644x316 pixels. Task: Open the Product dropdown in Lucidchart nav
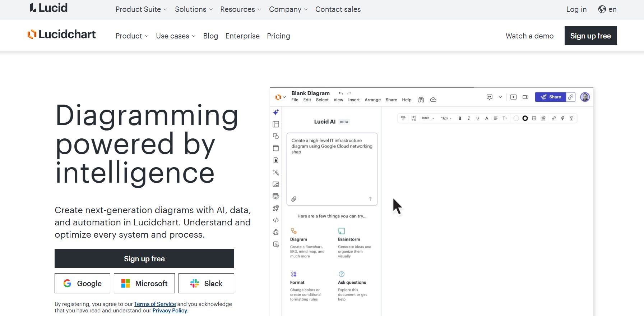coord(132,36)
